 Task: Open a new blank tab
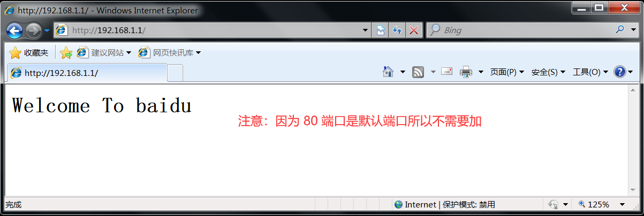pyautogui.click(x=175, y=72)
